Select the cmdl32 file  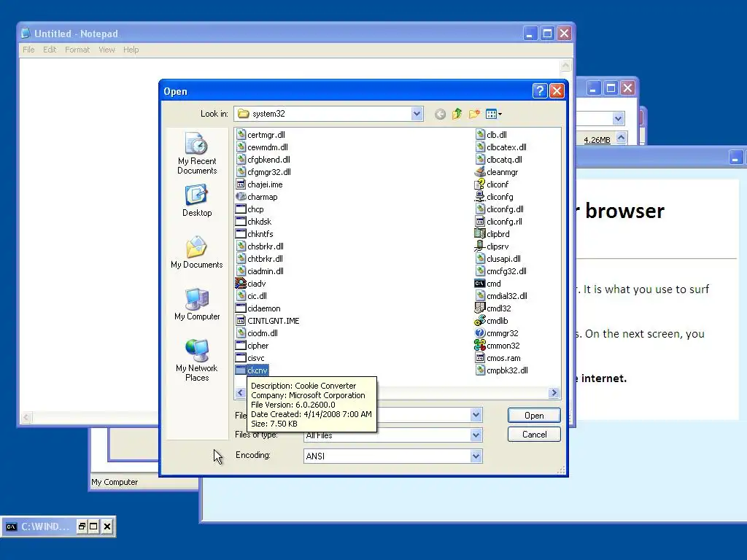tap(493, 308)
